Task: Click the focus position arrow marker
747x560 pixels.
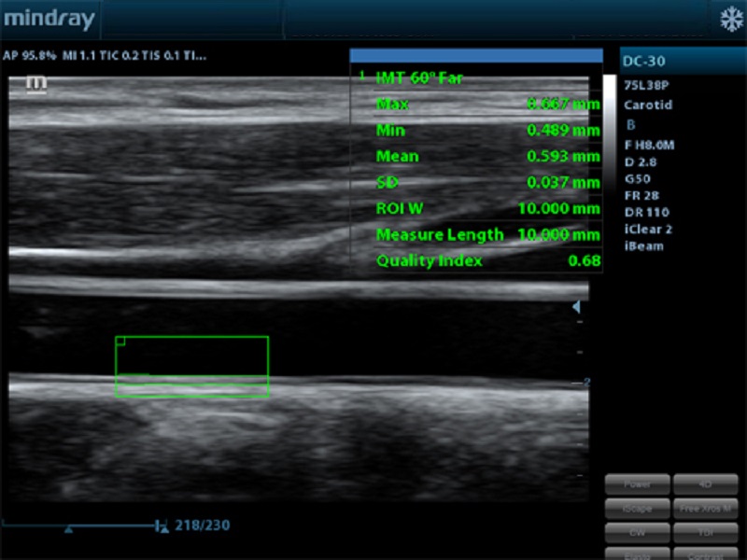Action: [x=576, y=307]
